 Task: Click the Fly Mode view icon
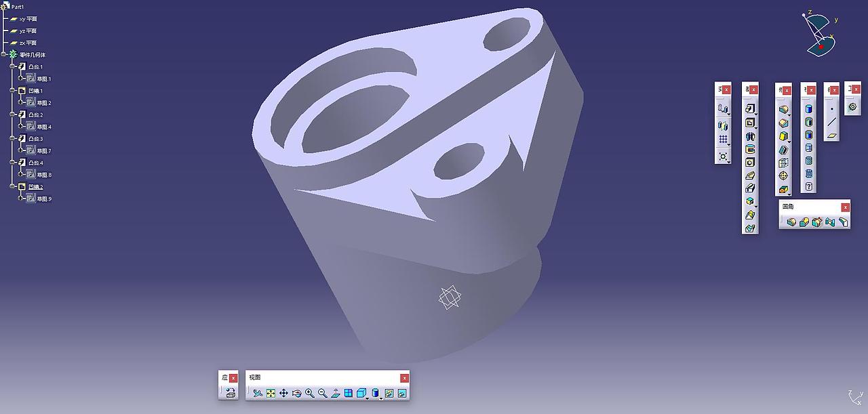point(258,393)
